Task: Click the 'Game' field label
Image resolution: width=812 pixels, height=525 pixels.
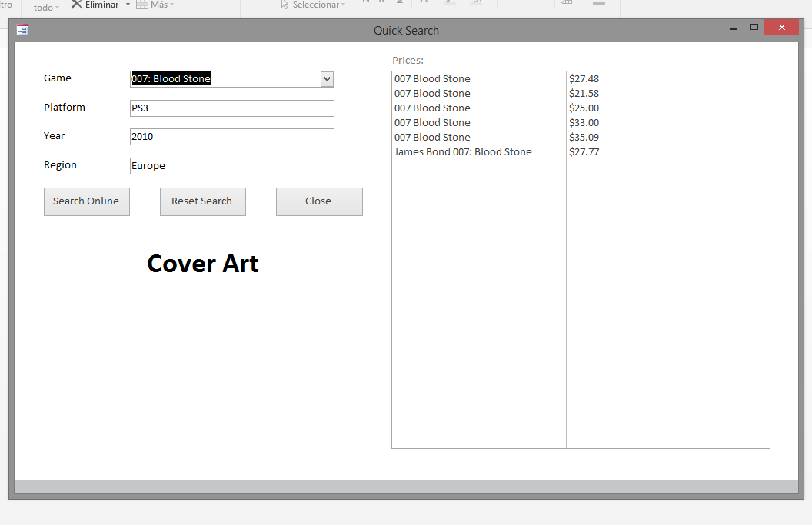Action: (x=58, y=78)
